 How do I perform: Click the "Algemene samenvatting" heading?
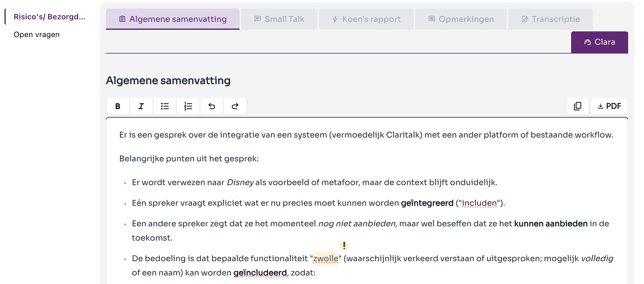point(168,81)
